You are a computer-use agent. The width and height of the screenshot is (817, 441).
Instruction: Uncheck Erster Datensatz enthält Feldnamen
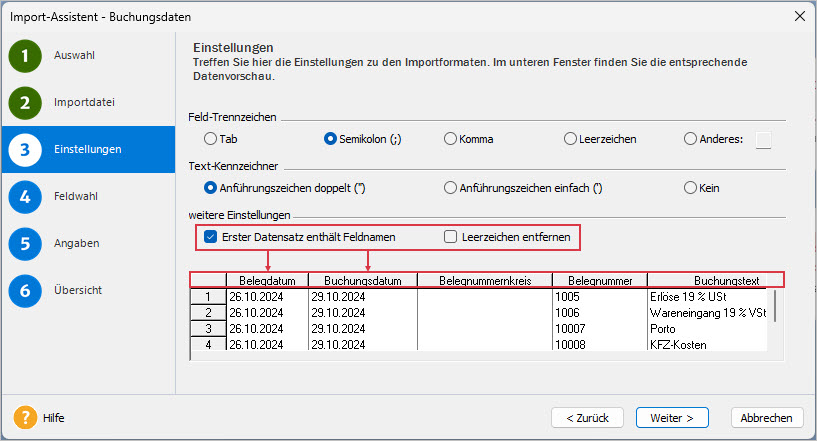tap(211, 237)
